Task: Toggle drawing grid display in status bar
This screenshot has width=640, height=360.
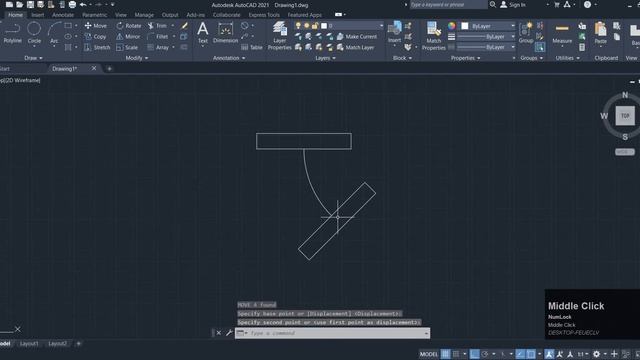Action: tap(445, 354)
